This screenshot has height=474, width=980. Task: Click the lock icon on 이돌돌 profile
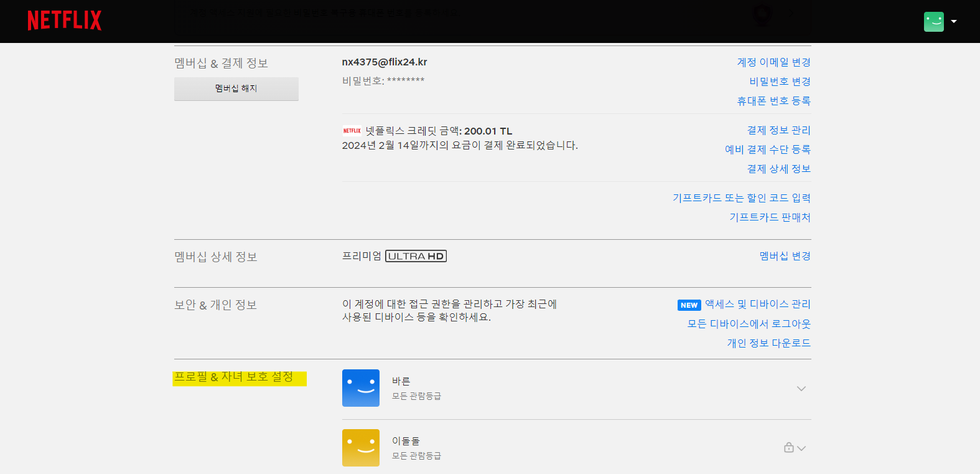(788, 447)
